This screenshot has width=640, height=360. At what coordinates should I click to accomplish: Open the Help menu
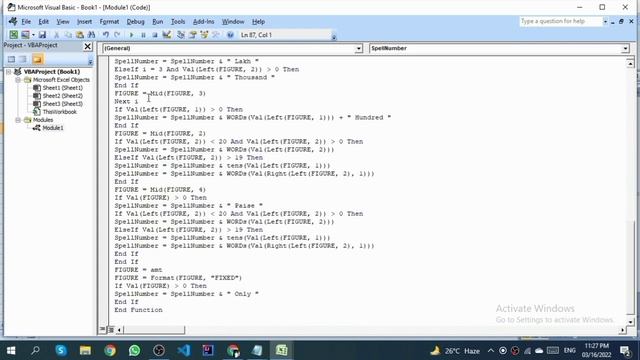tap(258, 22)
